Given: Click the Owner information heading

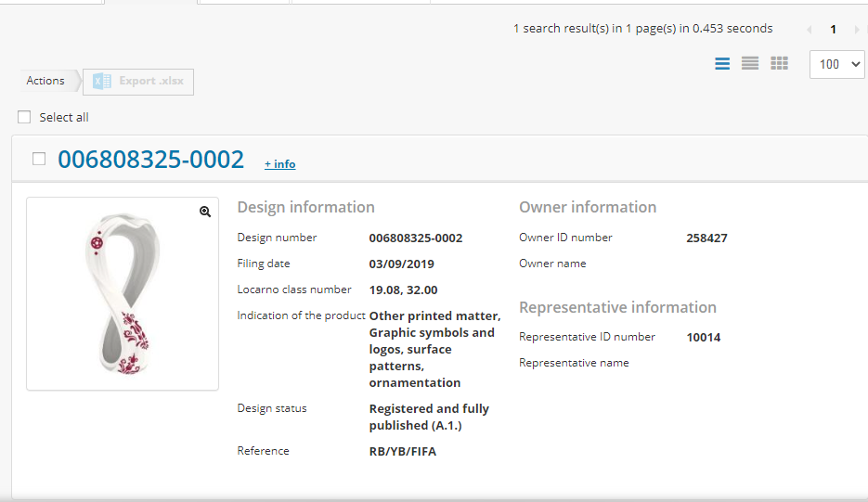Looking at the screenshot, I should pyautogui.click(x=588, y=207).
